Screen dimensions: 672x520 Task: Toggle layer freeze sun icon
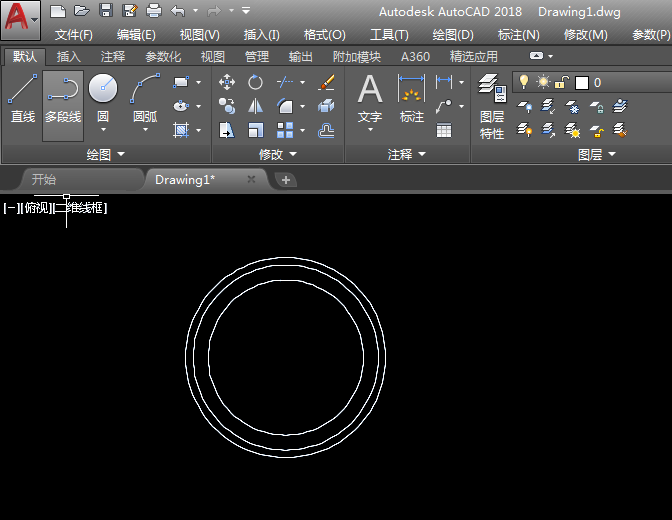click(543, 82)
